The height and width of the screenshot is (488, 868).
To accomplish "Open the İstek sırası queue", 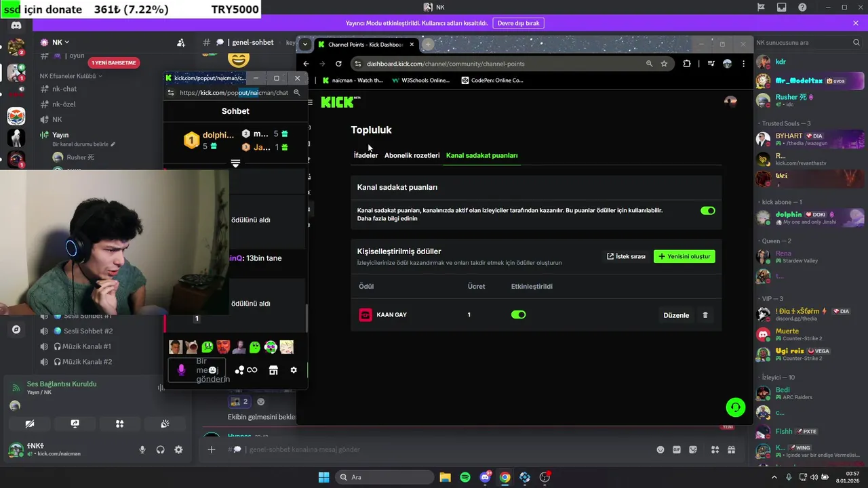I will tap(626, 256).
